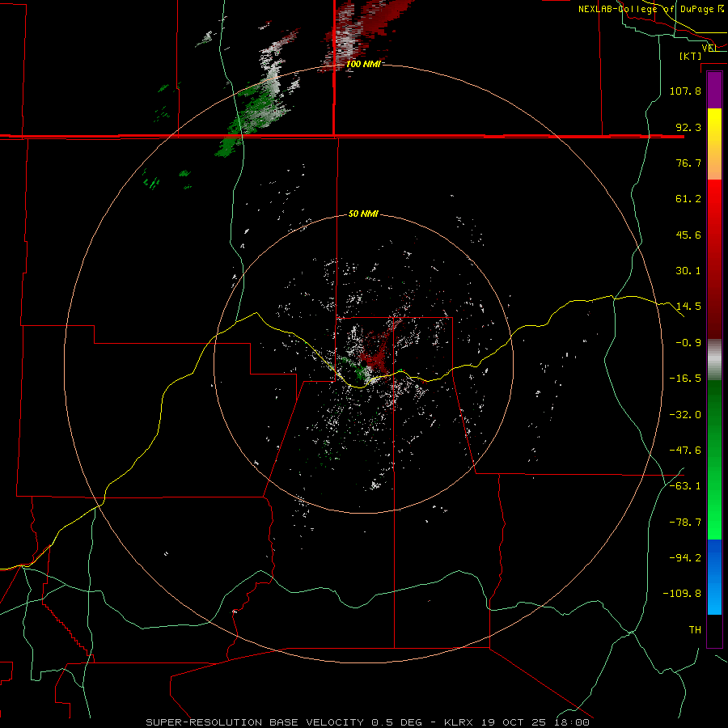Click the gray near-zero segment of color bar
728x728 pixels.
(714, 360)
